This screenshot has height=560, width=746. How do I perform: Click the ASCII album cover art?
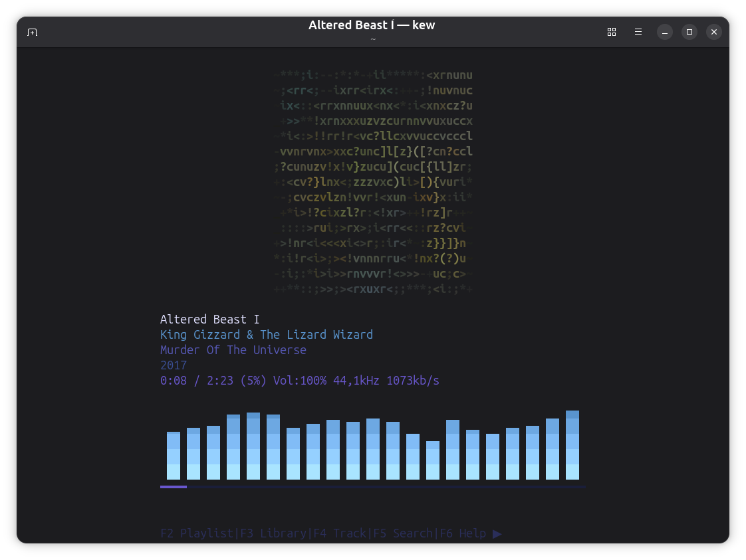[x=373, y=181]
